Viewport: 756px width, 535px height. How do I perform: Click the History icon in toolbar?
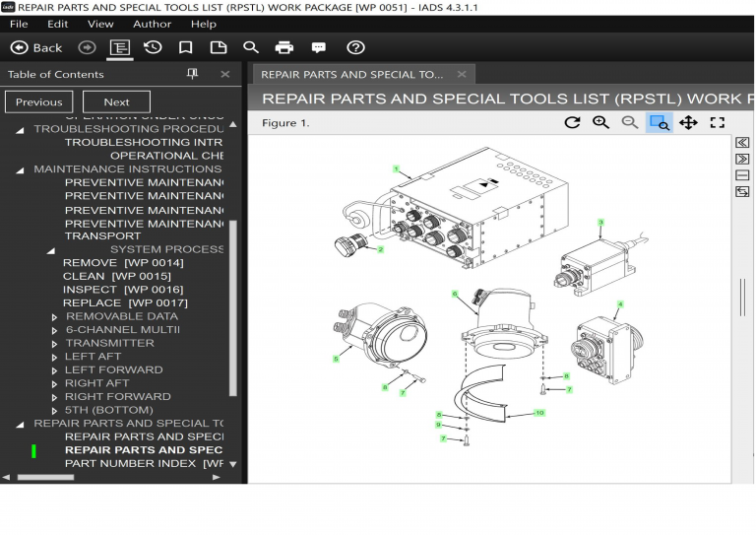pos(153,47)
